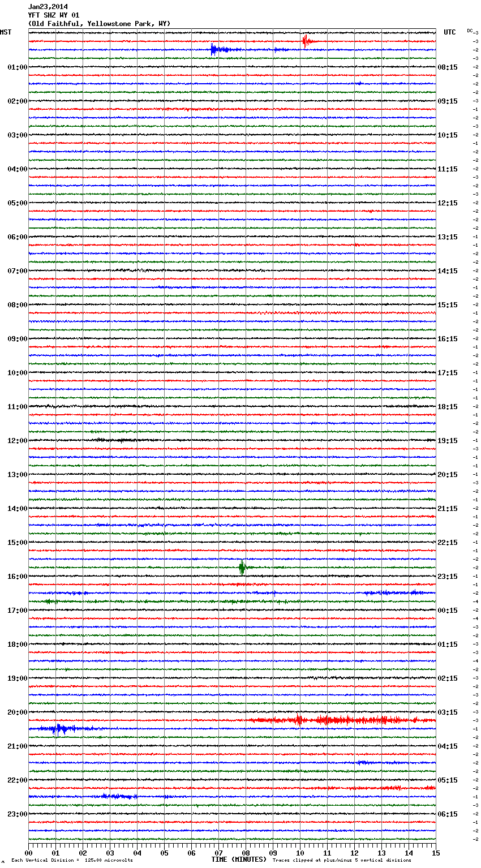
Task: Click the 'DC' column header
Action: pyautogui.click(x=470, y=31)
